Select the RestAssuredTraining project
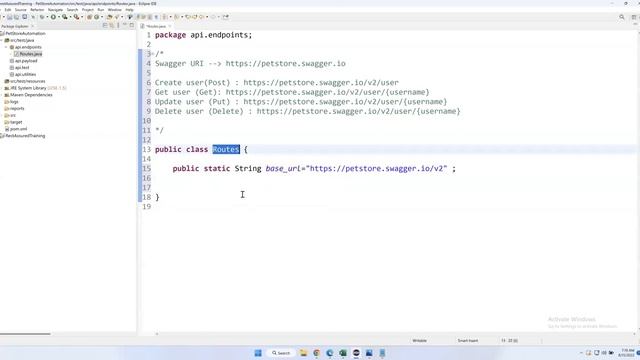Screen dimensions: 640x360 click(25, 136)
